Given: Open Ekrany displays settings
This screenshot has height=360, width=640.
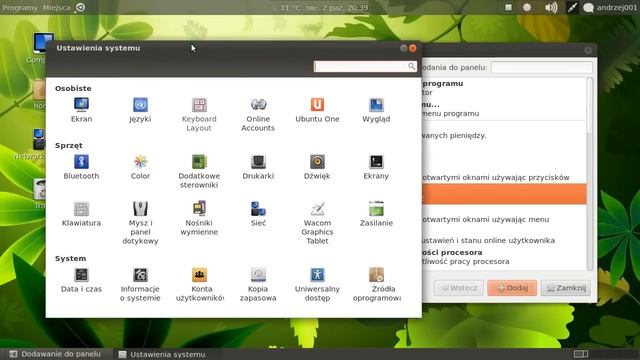Looking at the screenshot, I should coord(376,167).
